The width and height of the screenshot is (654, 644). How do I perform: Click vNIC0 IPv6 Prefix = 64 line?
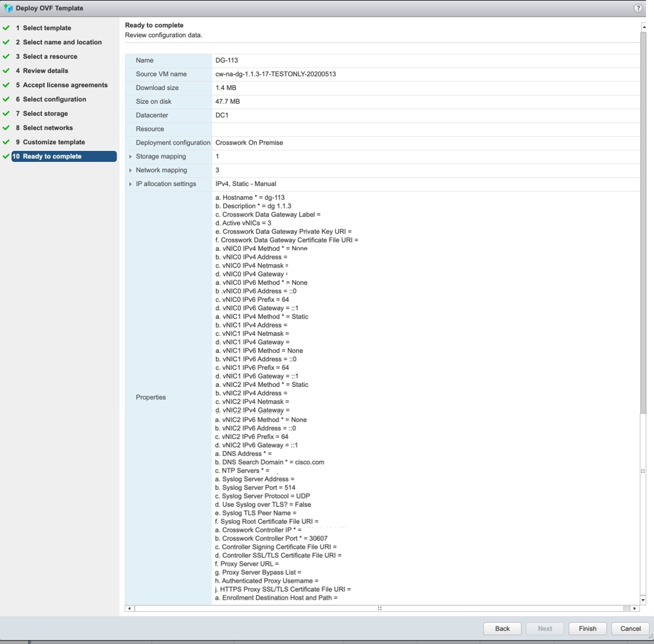click(252, 300)
